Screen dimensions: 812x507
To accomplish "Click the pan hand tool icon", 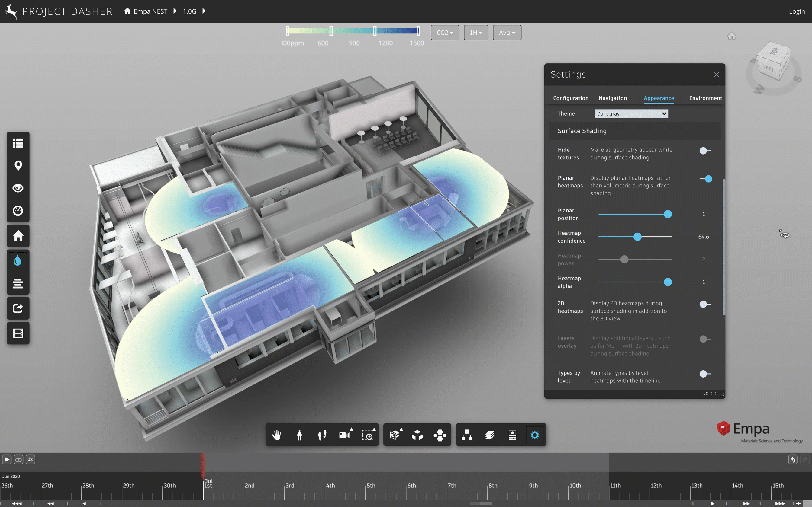I will click(x=276, y=435).
